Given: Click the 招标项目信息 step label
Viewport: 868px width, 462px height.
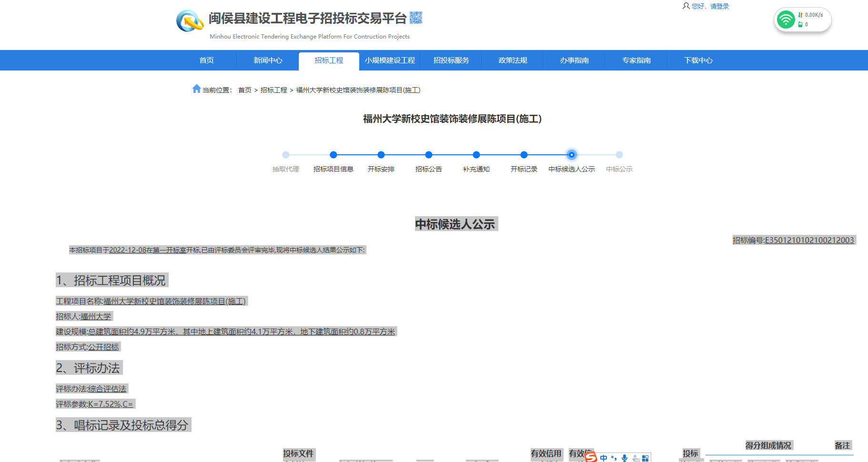Looking at the screenshot, I should pyautogui.click(x=333, y=169).
